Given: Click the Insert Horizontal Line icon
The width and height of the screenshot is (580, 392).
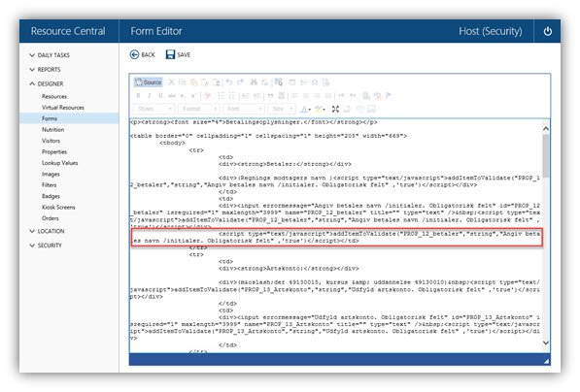Looking at the screenshot, I should coord(303,82).
